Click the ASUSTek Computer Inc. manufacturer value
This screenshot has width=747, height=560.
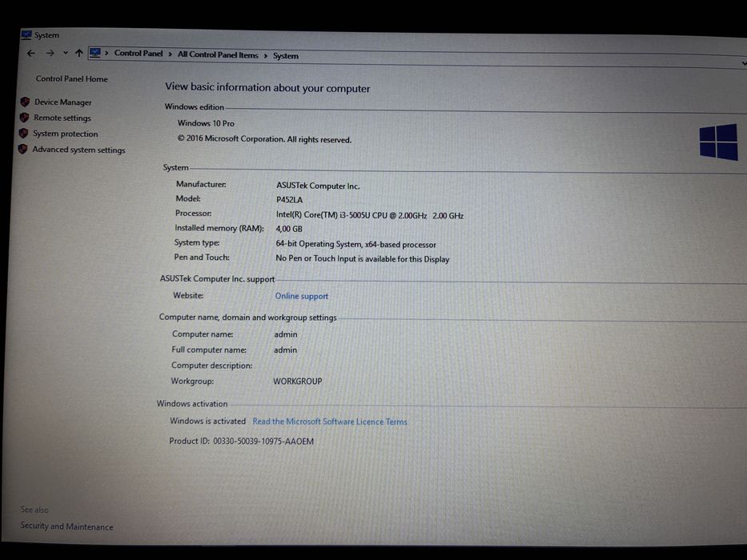pyautogui.click(x=318, y=186)
